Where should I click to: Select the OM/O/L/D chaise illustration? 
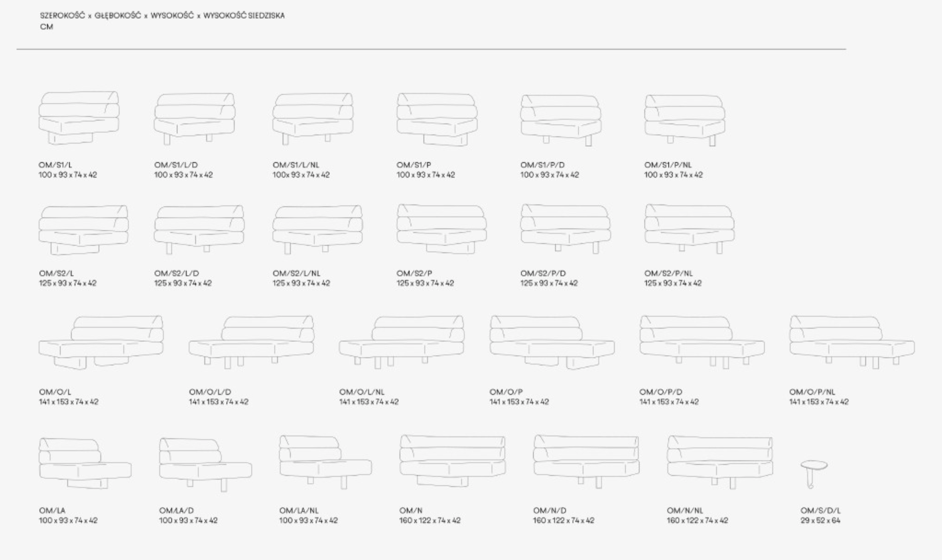pyautogui.click(x=251, y=342)
